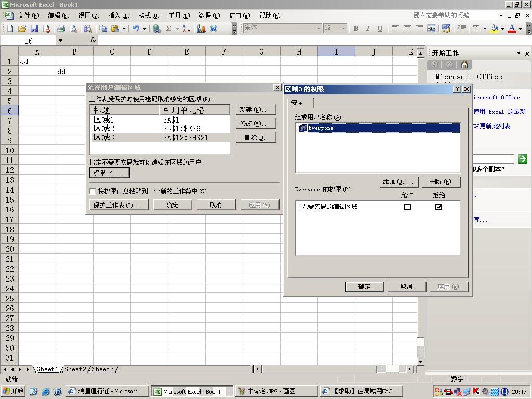Click the AutoSum sigma icon
This screenshot has height=399, width=532.
tap(169, 29)
